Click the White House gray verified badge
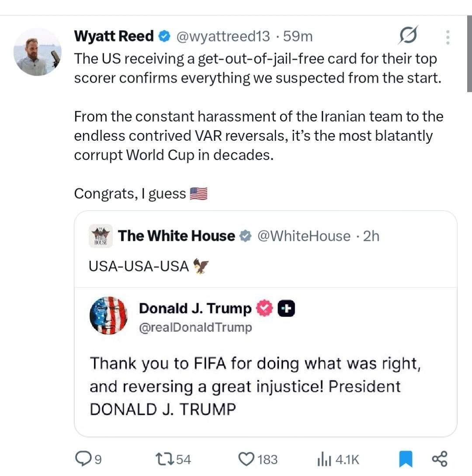The image size is (472, 476). click(245, 236)
